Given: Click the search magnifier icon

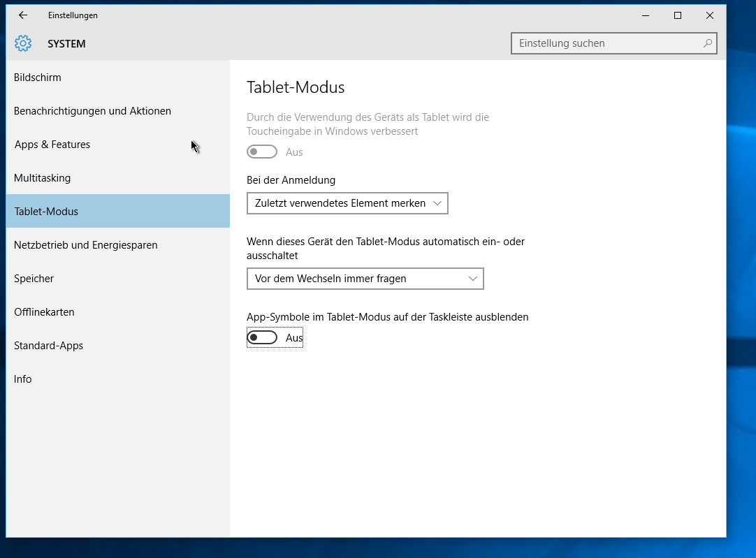Looking at the screenshot, I should [x=707, y=43].
